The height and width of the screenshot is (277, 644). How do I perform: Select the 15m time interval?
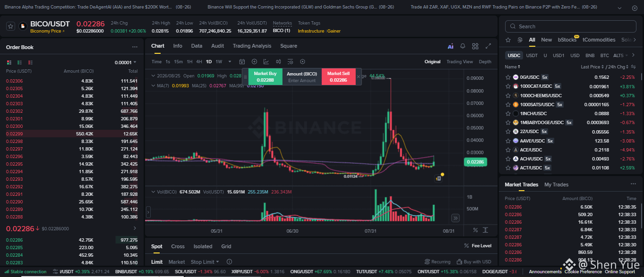coord(178,62)
